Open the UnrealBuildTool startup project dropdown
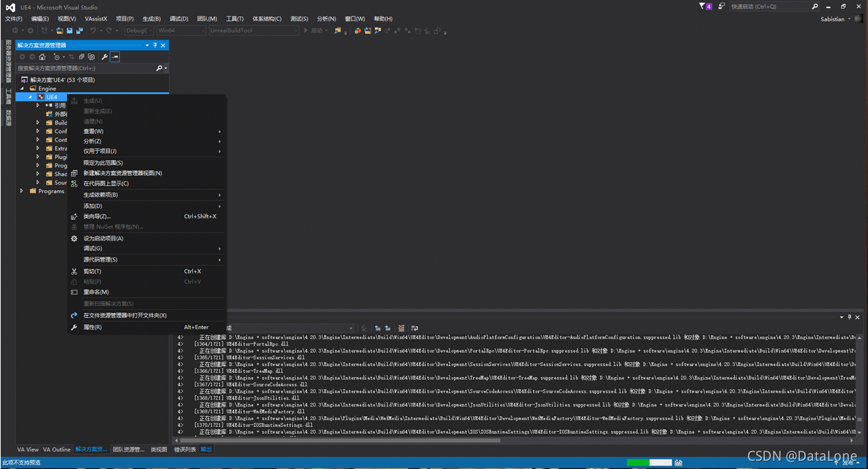Viewport: 868px width, 469px height. [253, 30]
